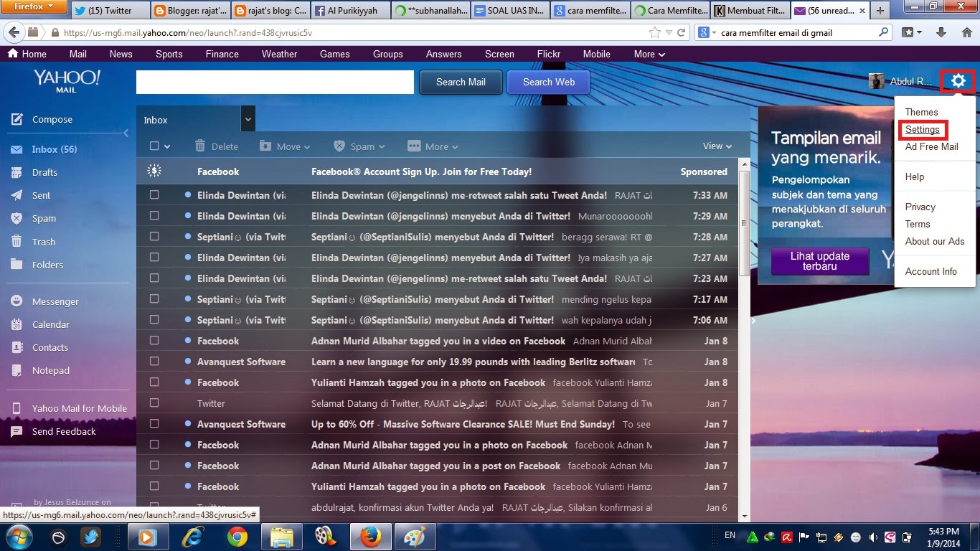Click the Firefox downloads arrow icon
980x551 pixels.
942,32
